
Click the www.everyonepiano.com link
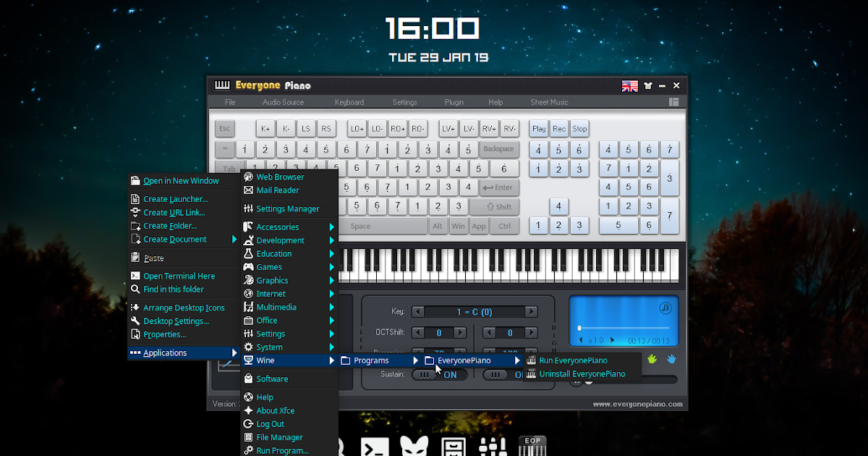point(637,404)
